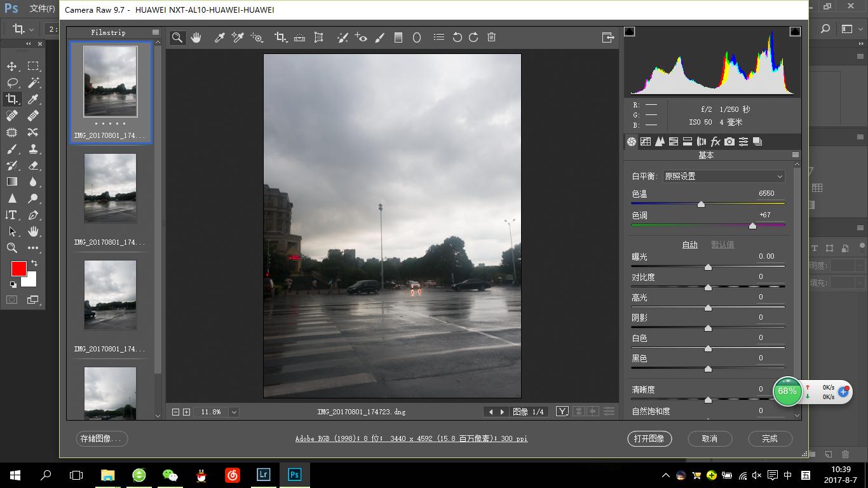868x488 pixels.
Task: Click the trash icon to mark for deletion
Action: tap(491, 37)
